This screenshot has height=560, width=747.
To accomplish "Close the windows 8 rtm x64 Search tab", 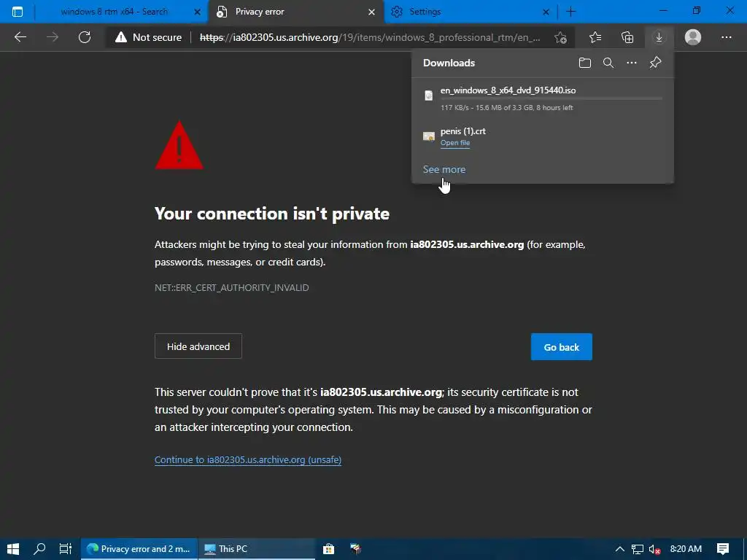I will click(197, 12).
